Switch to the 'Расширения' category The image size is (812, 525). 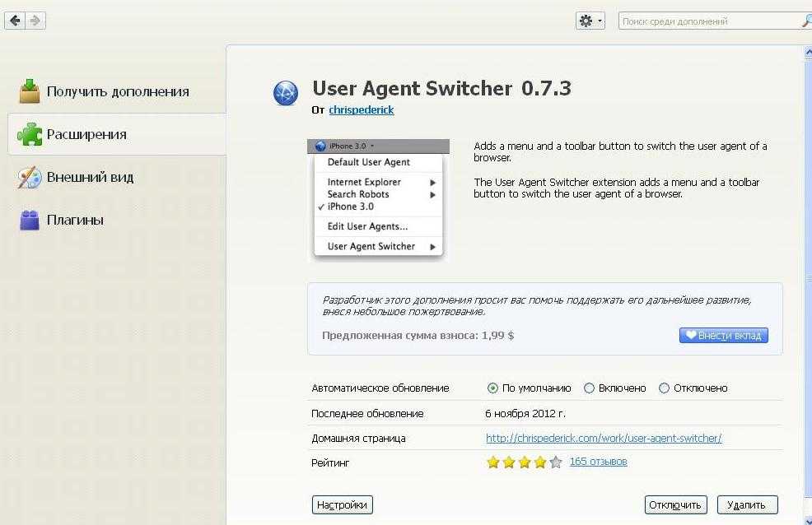118,134
